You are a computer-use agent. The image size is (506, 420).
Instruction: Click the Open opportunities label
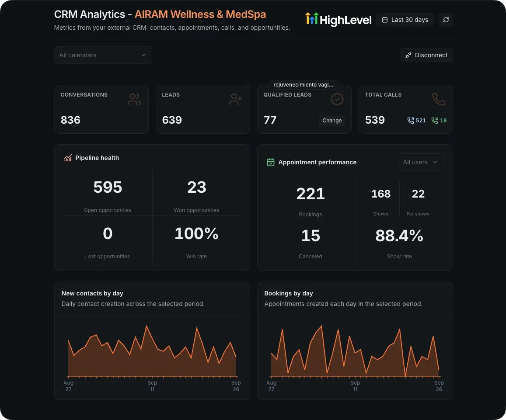tap(108, 210)
